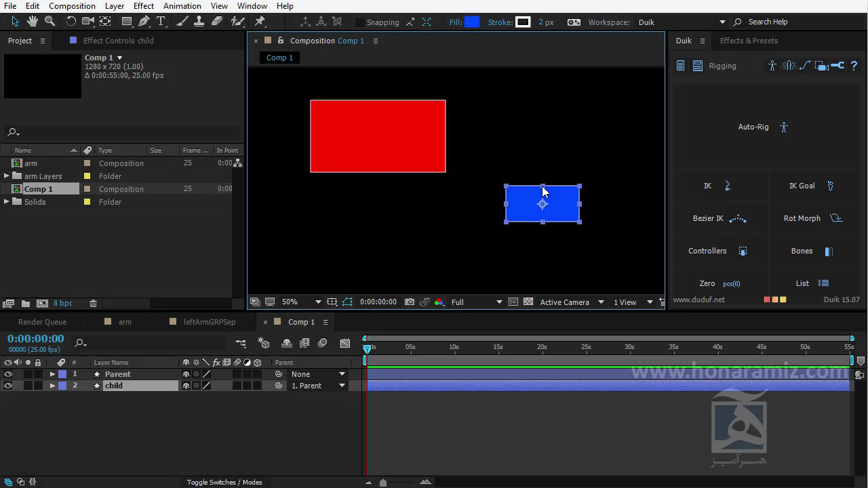
Task: Select the Brush tool
Action: tap(182, 22)
